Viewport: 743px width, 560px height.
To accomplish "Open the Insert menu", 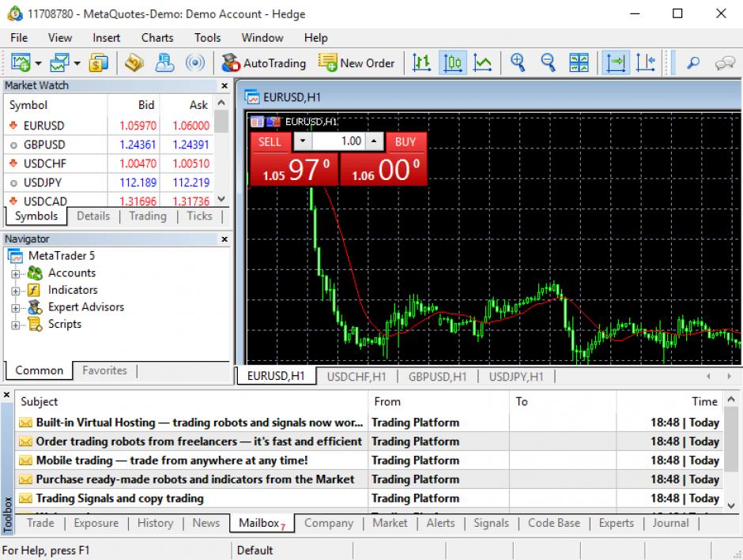I will click(106, 38).
